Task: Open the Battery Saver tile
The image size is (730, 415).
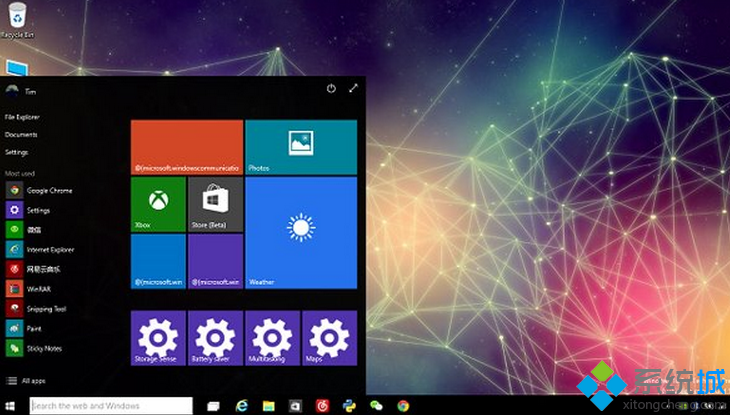Action: click(x=215, y=338)
